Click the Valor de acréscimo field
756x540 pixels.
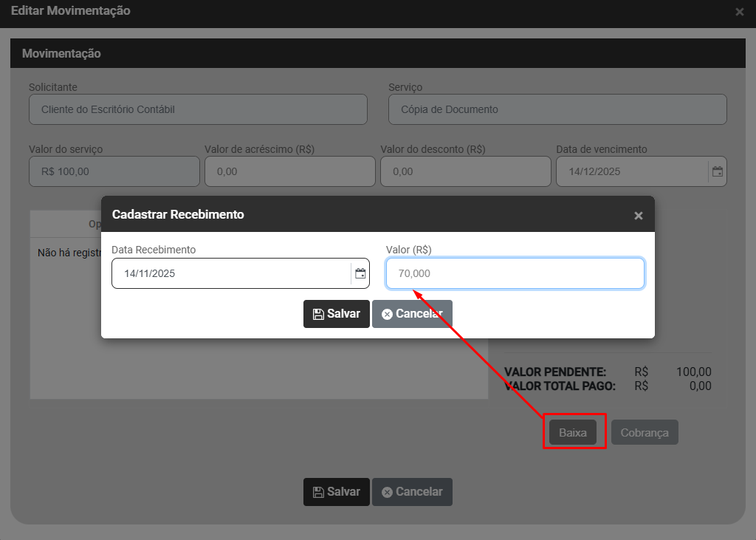[290, 171]
